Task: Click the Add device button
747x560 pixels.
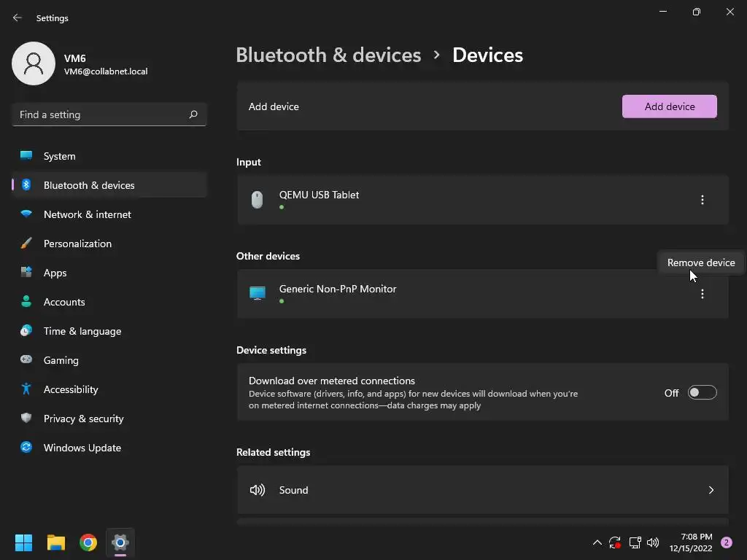Action: coord(669,106)
